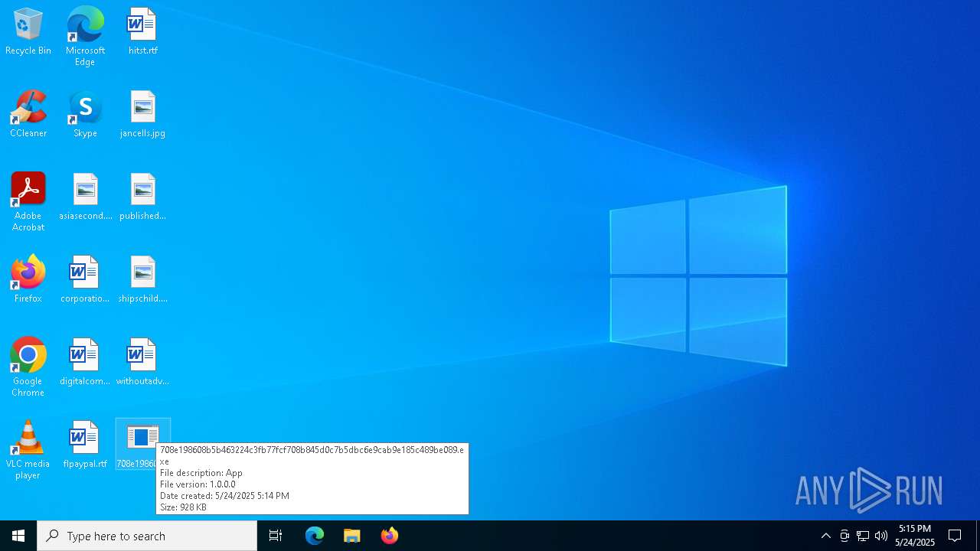Select the VLC media player shortcut
The width and height of the screenshot is (980, 551).
tap(28, 450)
